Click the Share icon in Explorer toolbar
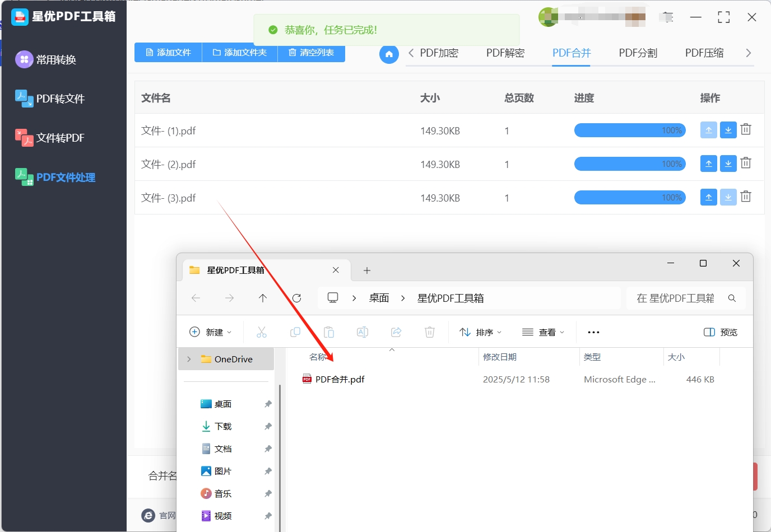Image resolution: width=771 pixels, height=532 pixels. click(x=396, y=332)
